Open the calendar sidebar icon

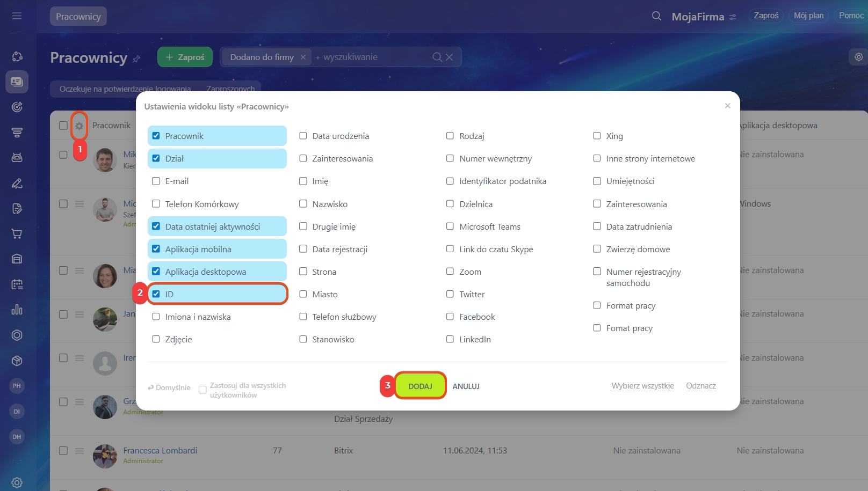[x=17, y=284]
